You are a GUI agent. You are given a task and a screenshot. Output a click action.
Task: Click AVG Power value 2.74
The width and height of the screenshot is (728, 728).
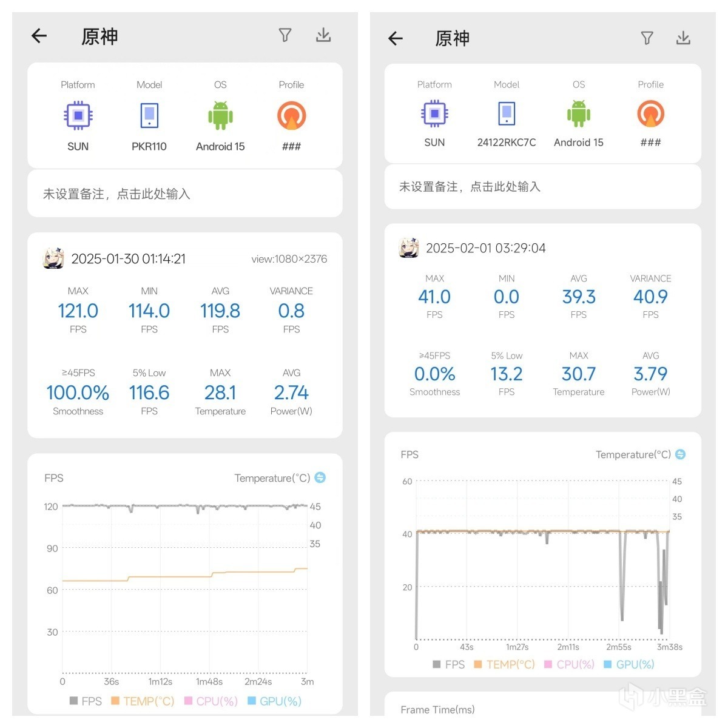click(x=292, y=393)
